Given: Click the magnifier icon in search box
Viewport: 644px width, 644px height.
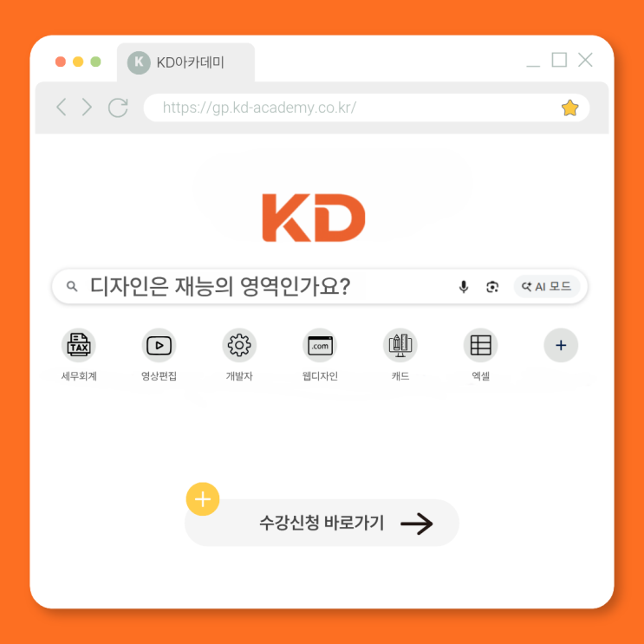Looking at the screenshot, I should (x=72, y=286).
